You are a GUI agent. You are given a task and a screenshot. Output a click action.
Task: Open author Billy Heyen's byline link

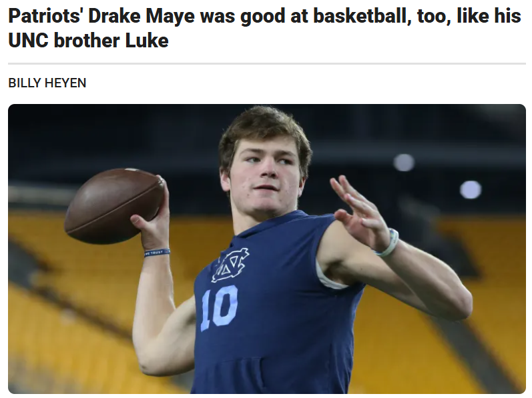47,83
